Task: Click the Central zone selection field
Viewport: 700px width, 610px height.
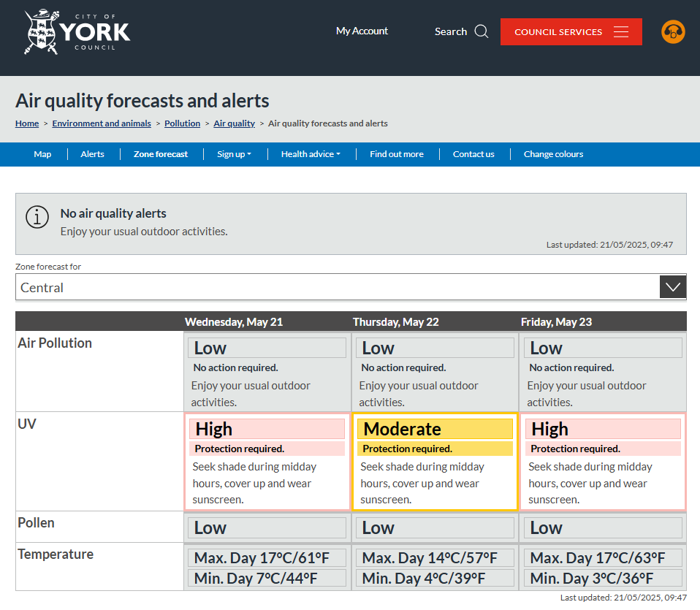Action: coord(292,286)
